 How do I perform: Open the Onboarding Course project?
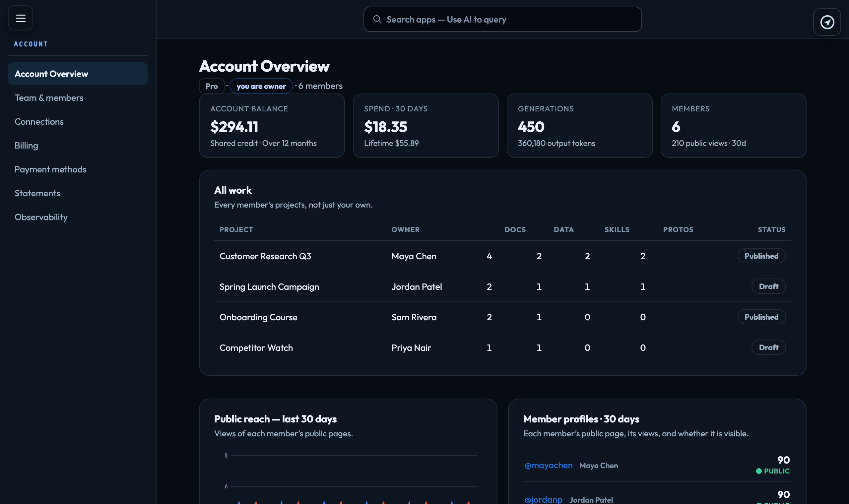tap(258, 317)
